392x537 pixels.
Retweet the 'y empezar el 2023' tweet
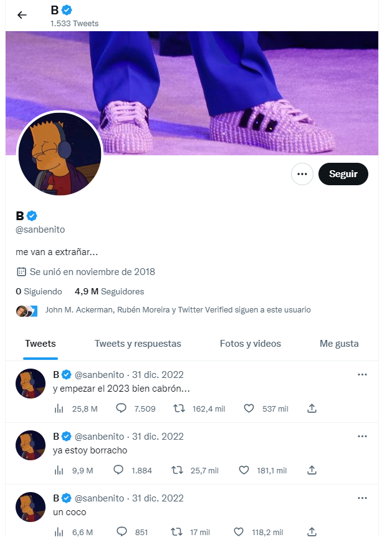(x=178, y=409)
